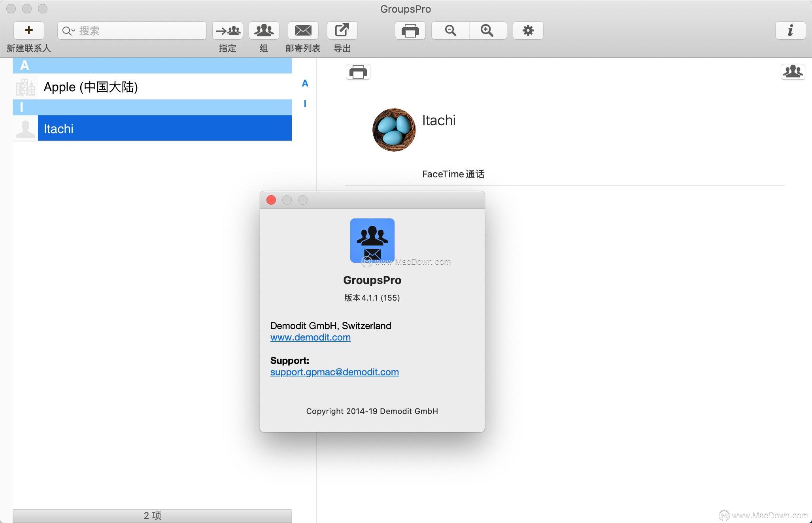This screenshot has height=523, width=812.
Task: Focus the 搜索 search field
Action: 132,30
